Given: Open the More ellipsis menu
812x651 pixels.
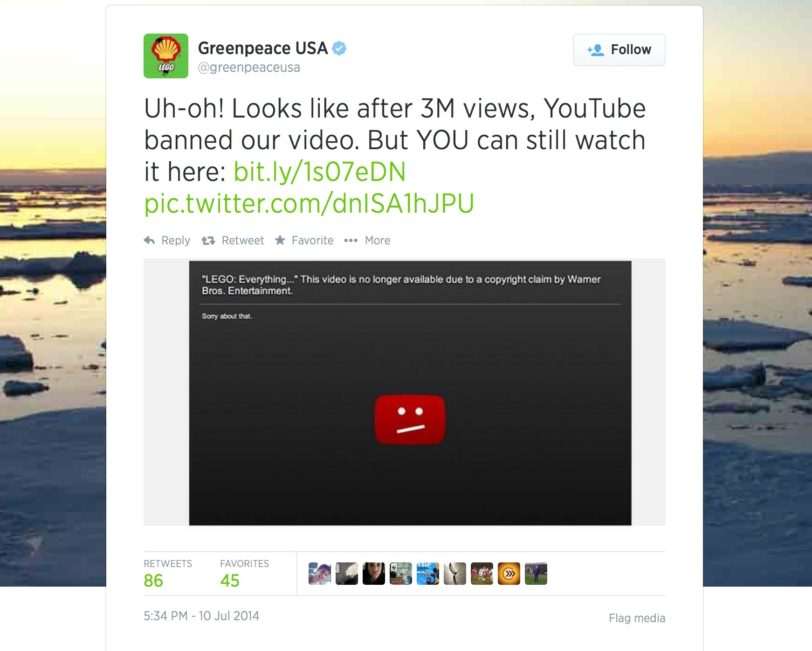Looking at the screenshot, I should click(x=351, y=241).
